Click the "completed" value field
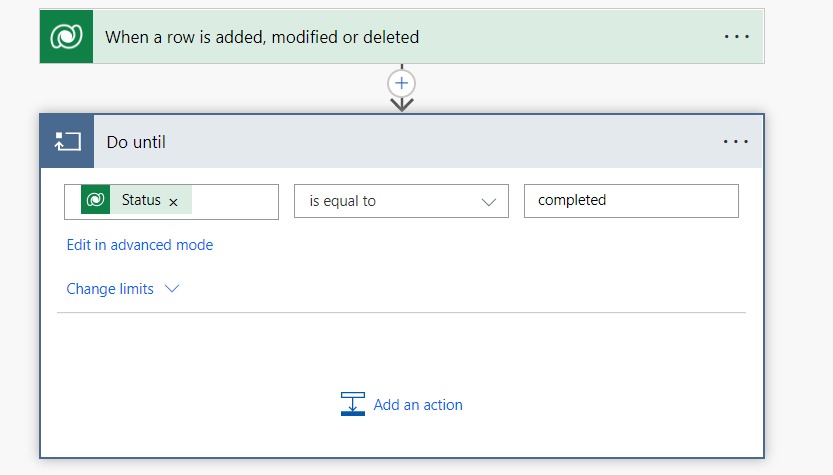 (x=630, y=201)
